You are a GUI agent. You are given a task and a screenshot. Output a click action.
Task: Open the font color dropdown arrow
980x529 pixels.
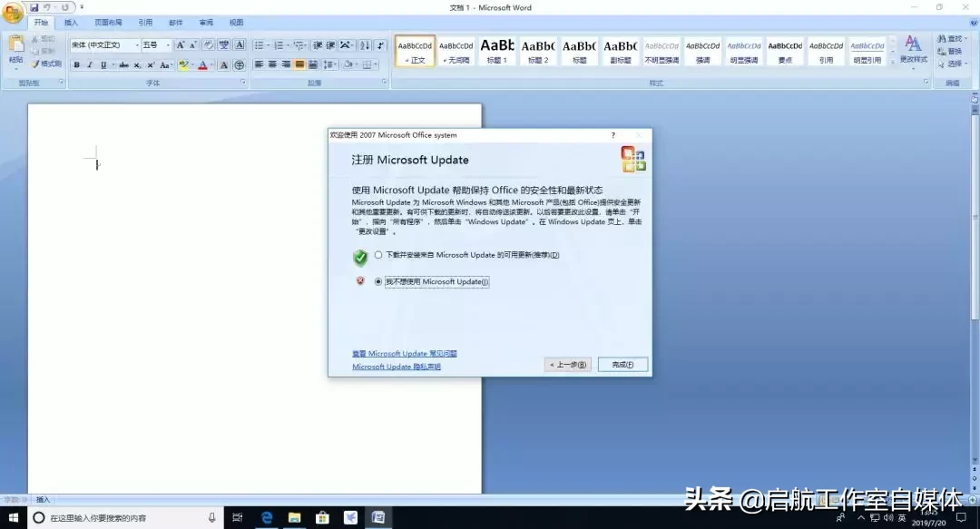[x=211, y=64]
